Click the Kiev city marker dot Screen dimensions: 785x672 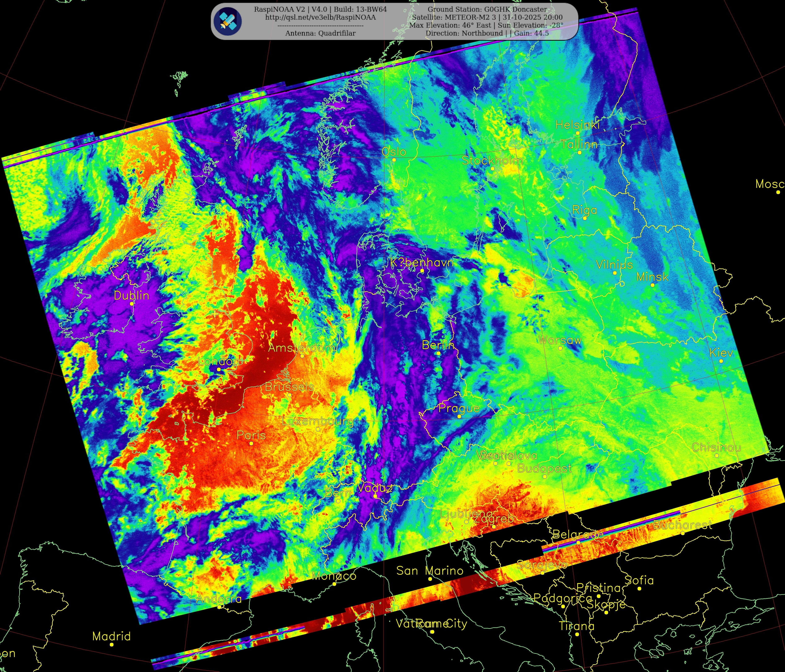click(721, 361)
